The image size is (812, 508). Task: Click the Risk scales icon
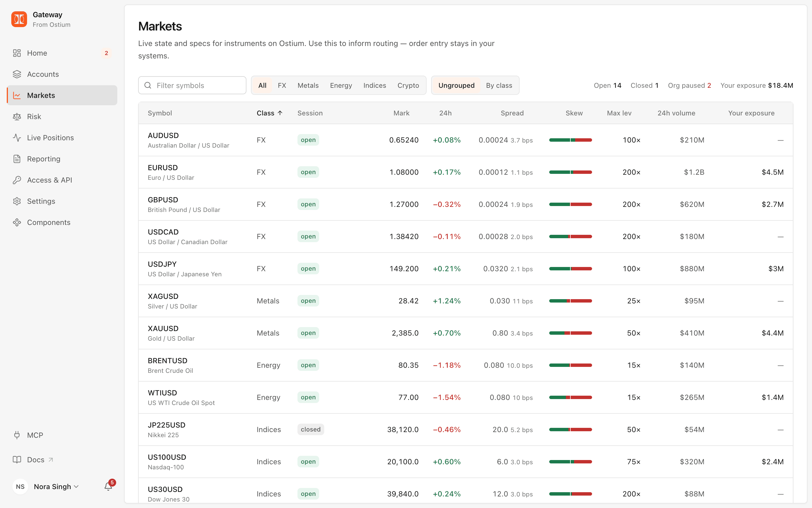pyautogui.click(x=17, y=117)
